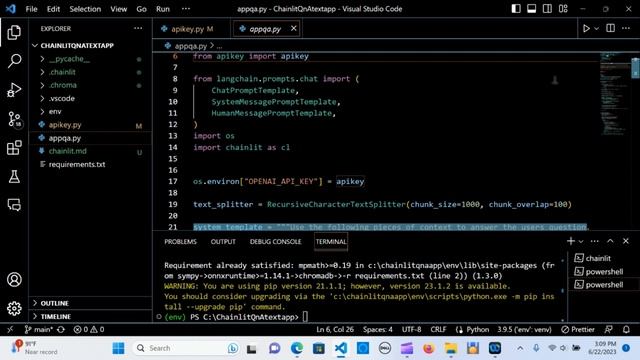The image size is (640, 360).
Task: Open the Extensions view
Action: coord(14,148)
